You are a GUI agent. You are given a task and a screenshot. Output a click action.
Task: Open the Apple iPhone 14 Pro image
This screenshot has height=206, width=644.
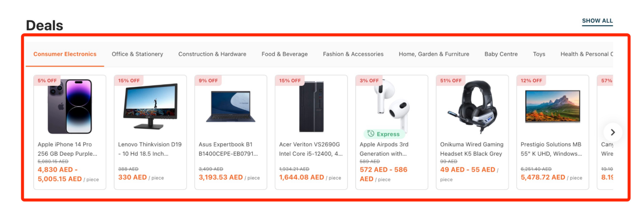70,107
